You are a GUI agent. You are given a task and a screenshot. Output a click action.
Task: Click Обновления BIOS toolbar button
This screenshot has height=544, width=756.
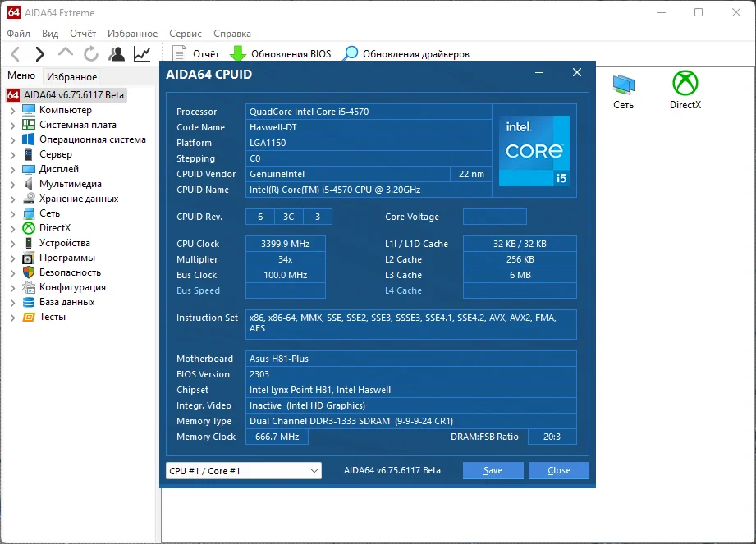[281, 54]
